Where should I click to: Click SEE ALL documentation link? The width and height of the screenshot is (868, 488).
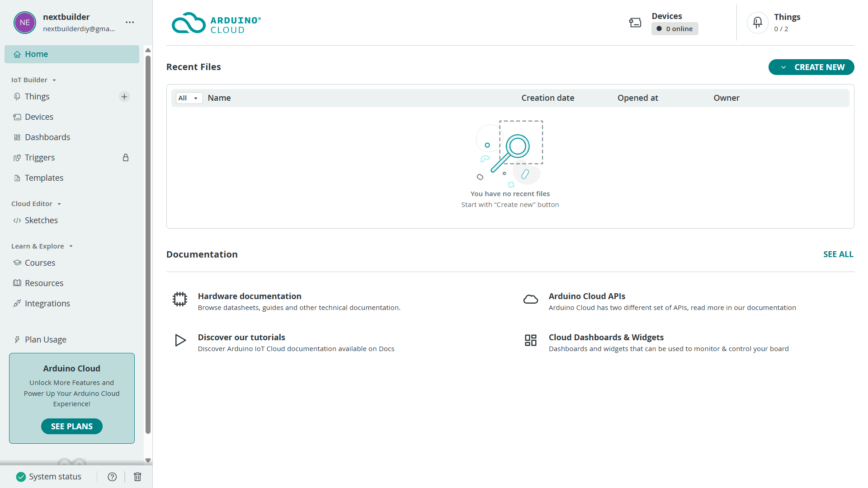(x=838, y=254)
